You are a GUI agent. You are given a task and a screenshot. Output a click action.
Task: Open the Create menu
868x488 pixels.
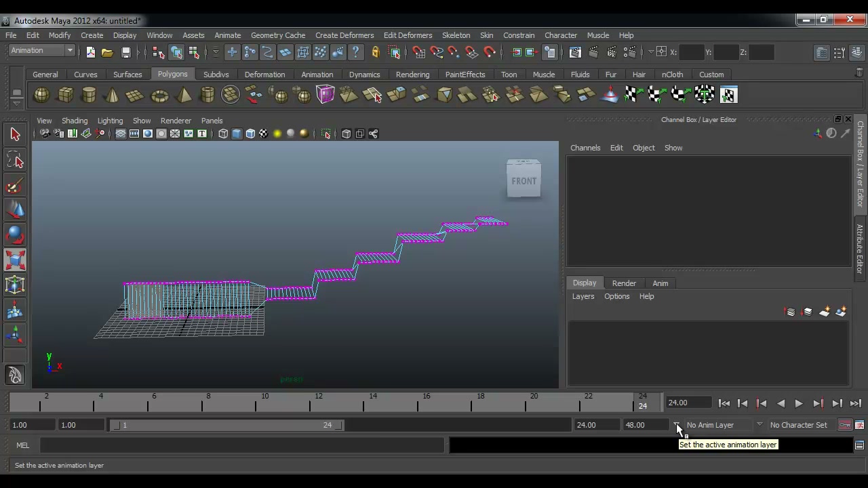tap(92, 35)
